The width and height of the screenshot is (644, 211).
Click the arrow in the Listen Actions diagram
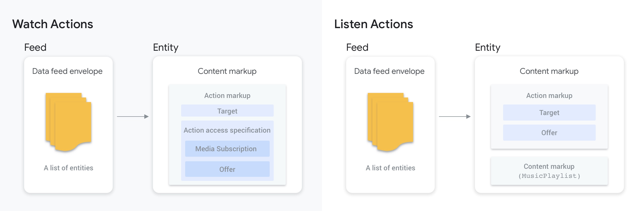455,117
